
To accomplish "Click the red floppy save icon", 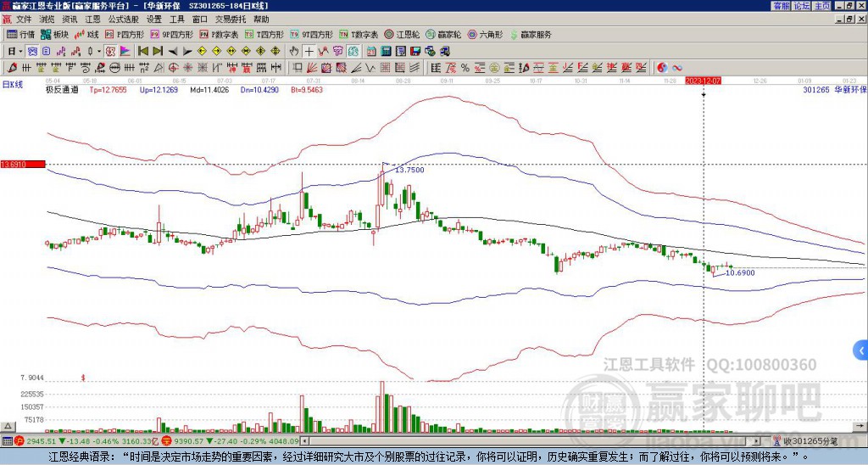I will 415,52.
